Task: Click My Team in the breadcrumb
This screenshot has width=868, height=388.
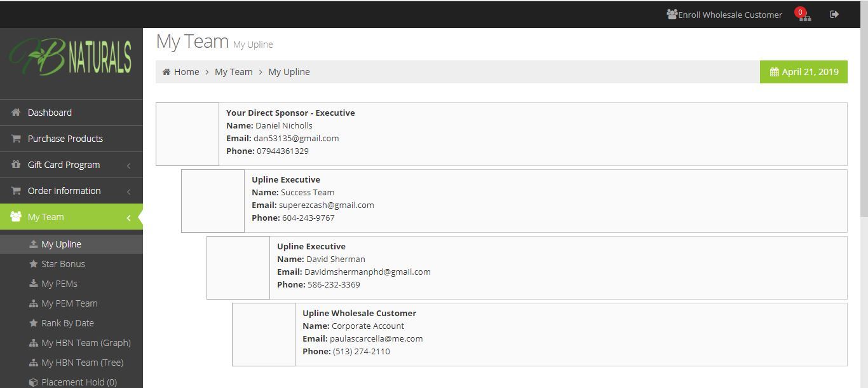Action: click(x=234, y=72)
